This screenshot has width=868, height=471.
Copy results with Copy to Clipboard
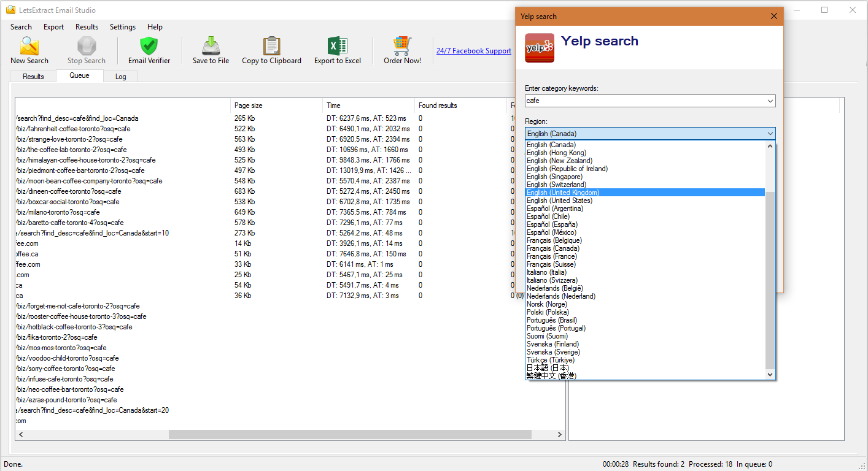[x=271, y=47]
